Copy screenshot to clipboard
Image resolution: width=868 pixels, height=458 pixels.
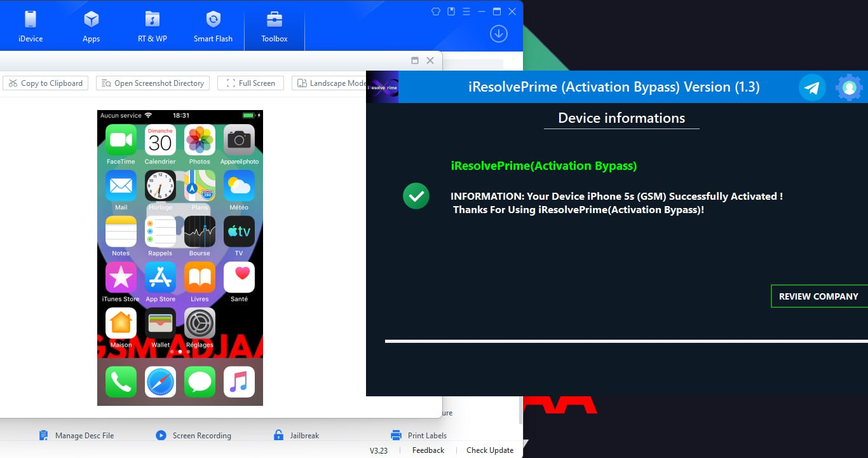click(45, 83)
